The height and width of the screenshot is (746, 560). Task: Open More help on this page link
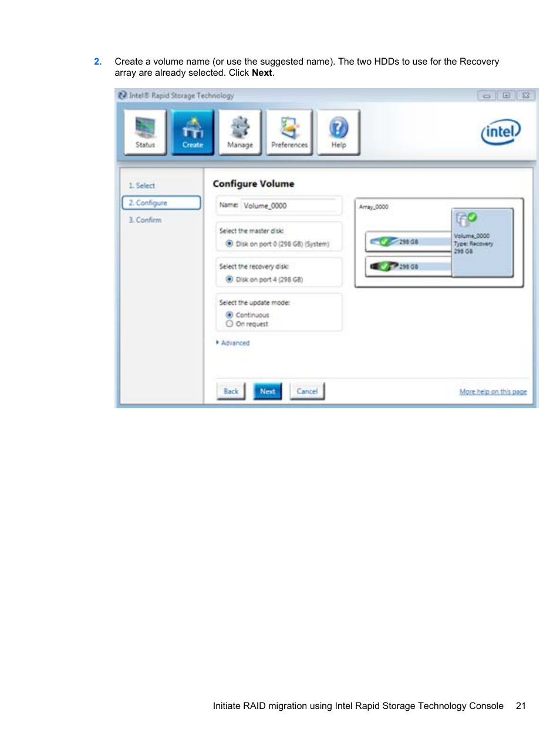pos(493,392)
